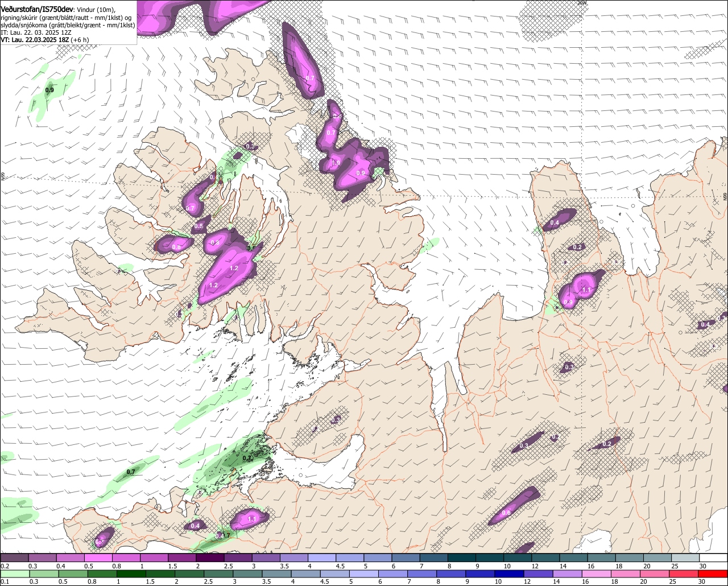728x586 pixels.
Task: Click the 1.0 snowfall value label on map
Action: (x=336, y=163)
